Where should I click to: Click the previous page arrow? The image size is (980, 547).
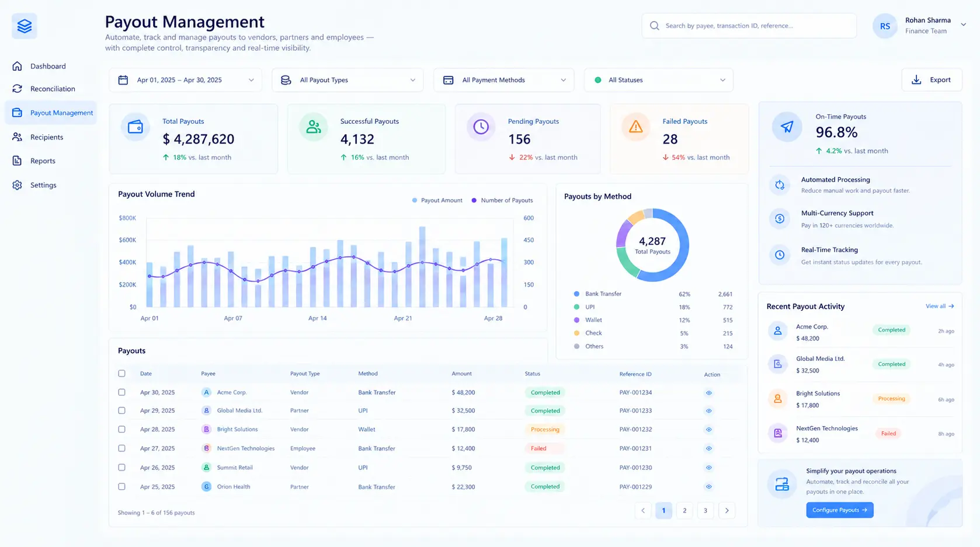pyautogui.click(x=643, y=511)
